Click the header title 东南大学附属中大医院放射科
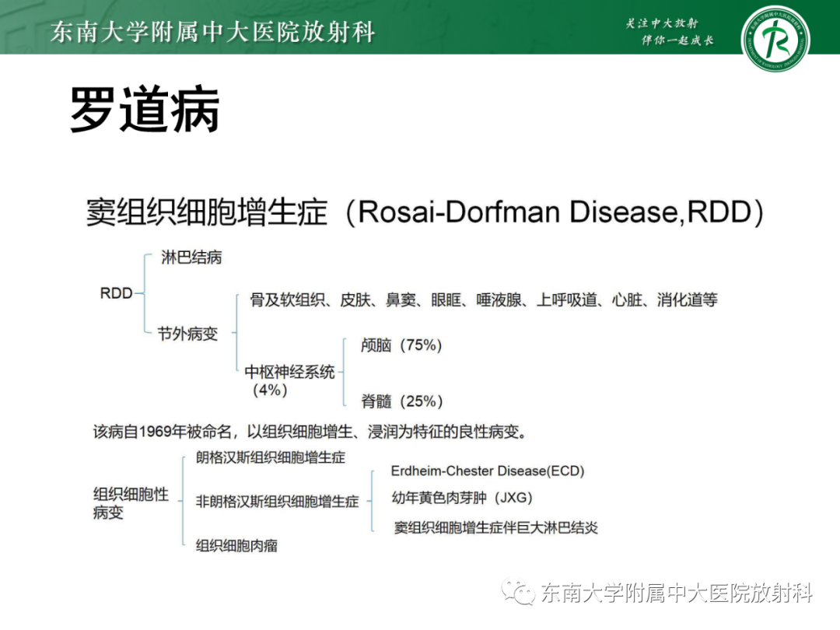Screen dimensions: 840x630 click(213, 32)
